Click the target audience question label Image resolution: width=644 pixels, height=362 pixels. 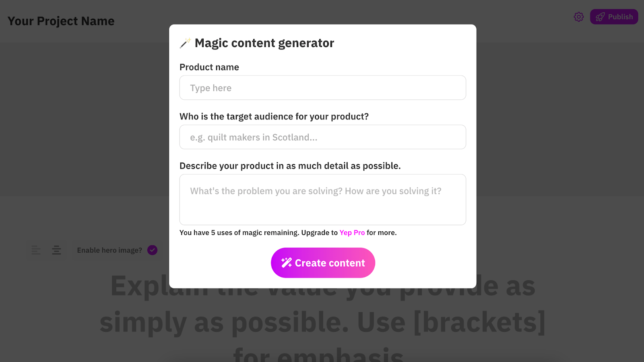(274, 117)
